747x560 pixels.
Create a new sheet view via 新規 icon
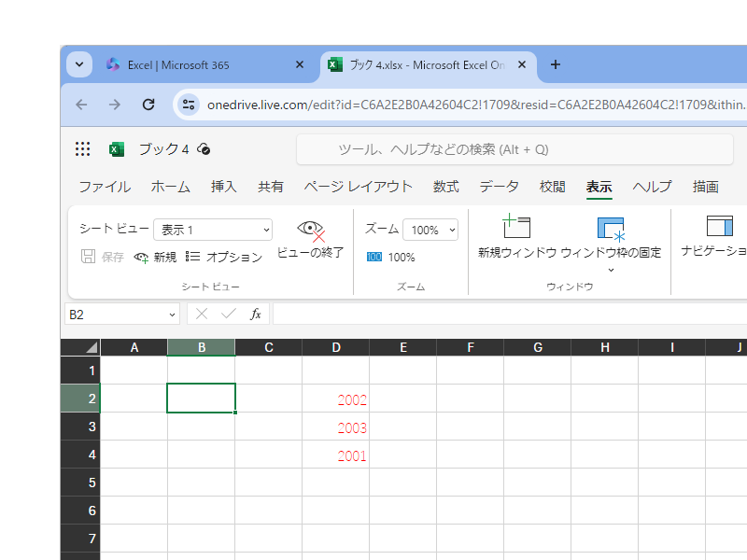coord(140,258)
